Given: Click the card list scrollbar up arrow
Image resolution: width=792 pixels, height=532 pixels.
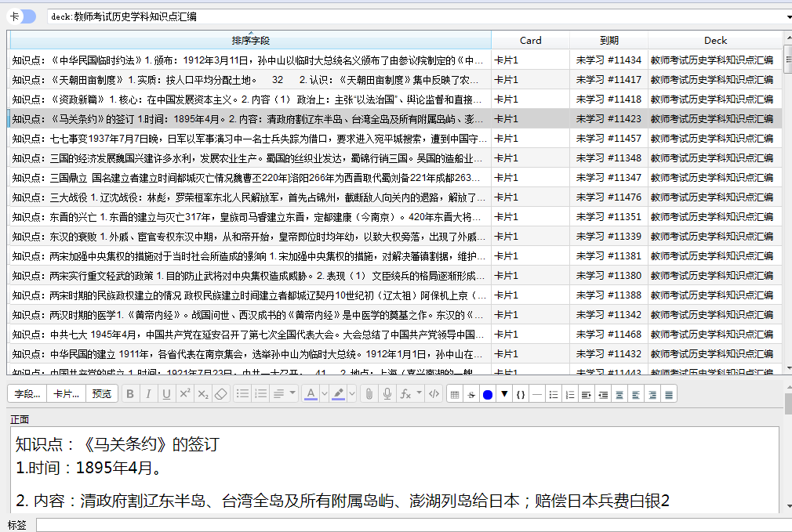Looking at the screenshot, I should pos(788,38).
